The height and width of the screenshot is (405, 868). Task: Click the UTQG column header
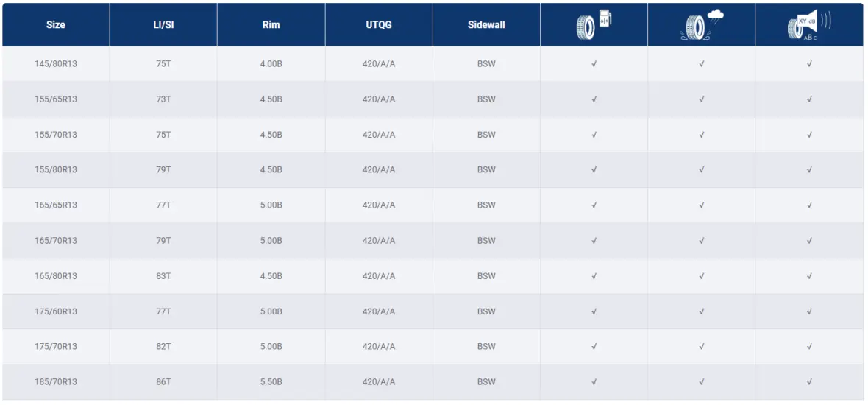point(379,25)
